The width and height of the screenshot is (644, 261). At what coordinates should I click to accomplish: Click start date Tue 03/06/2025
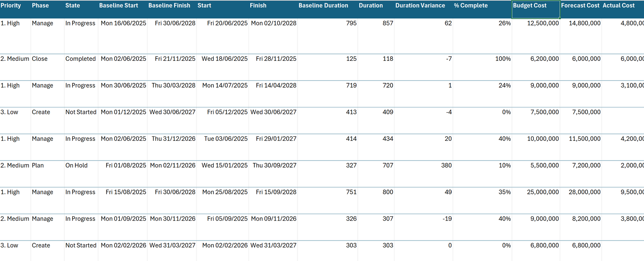coord(226,139)
